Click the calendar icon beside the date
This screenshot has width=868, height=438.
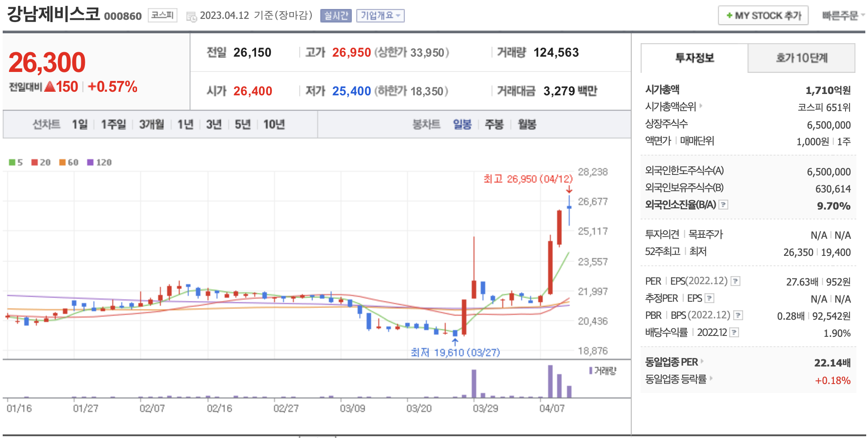click(191, 17)
